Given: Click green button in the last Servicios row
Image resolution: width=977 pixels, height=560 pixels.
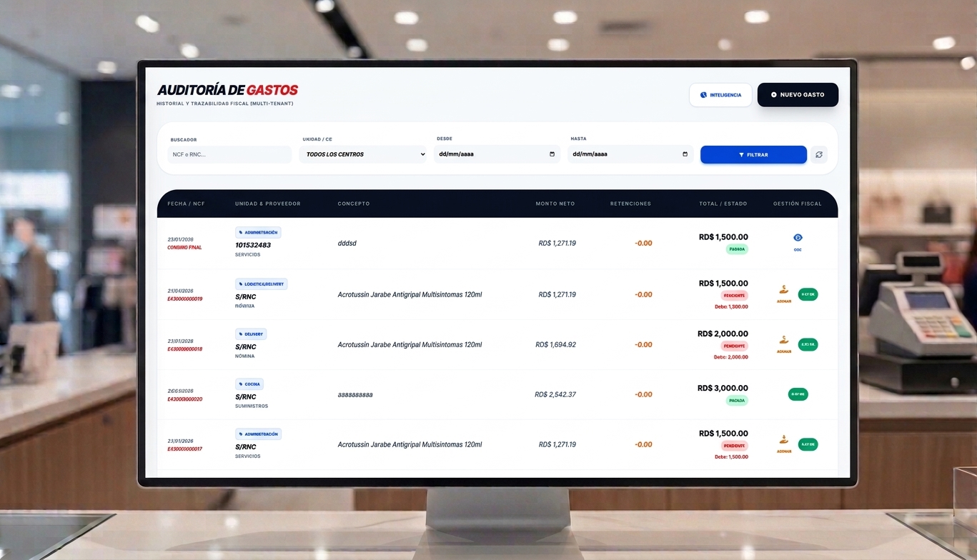Looking at the screenshot, I should (x=808, y=444).
